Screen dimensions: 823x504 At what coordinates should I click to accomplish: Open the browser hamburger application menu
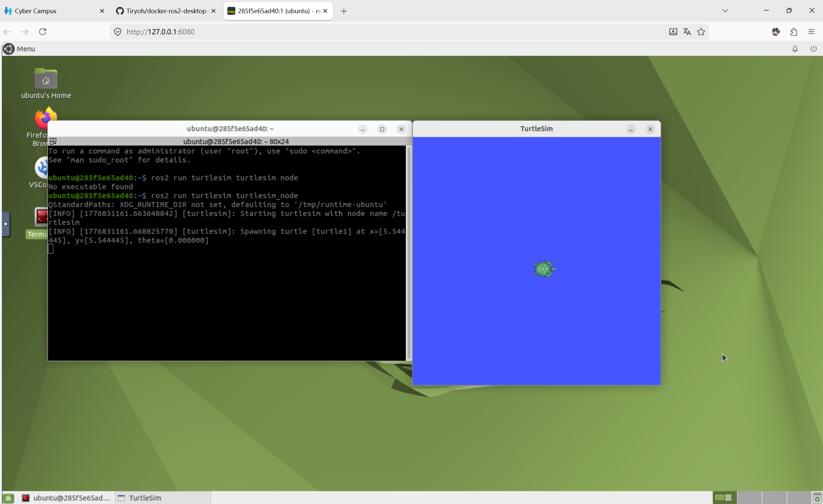pos(812,32)
